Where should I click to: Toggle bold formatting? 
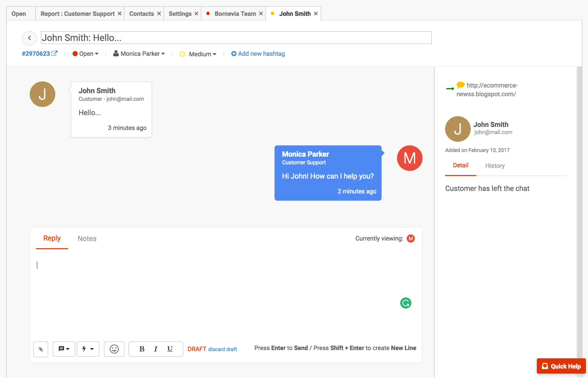142,349
